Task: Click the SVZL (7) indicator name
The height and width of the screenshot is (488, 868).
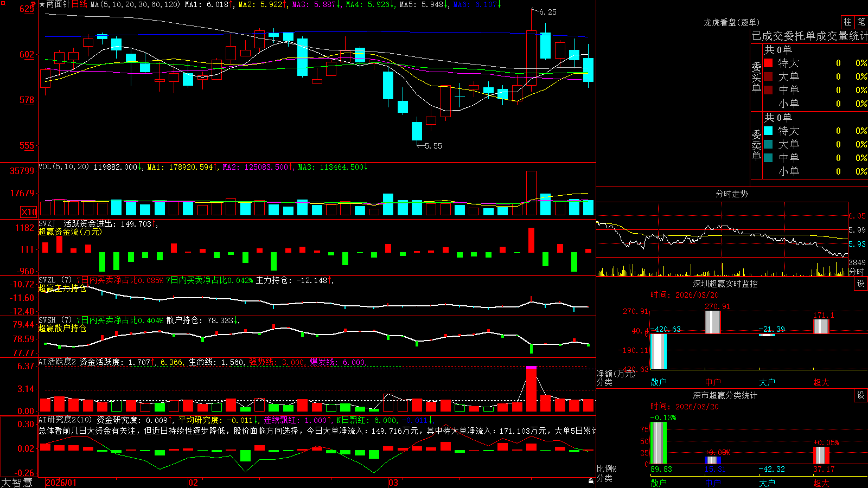Action: tap(55, 280)
